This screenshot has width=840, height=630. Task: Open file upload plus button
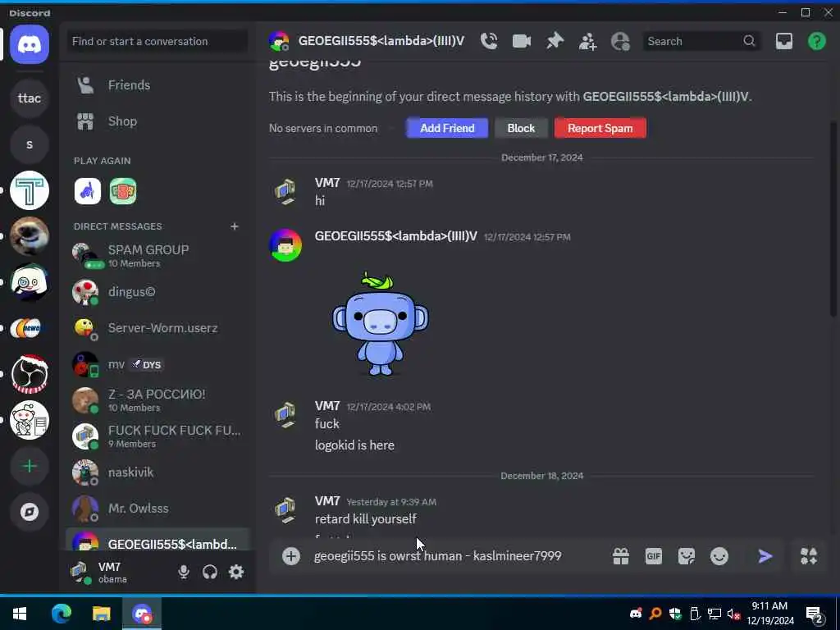click(291, 556)
